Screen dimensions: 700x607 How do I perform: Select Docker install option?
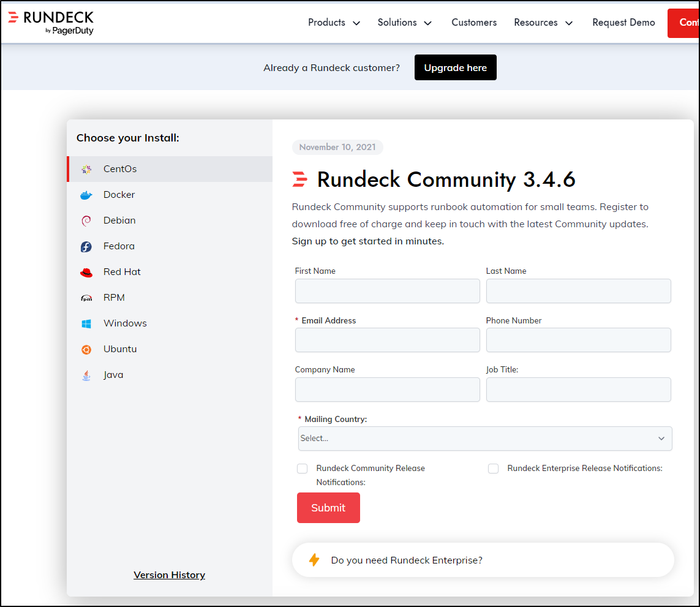point(170,195)
